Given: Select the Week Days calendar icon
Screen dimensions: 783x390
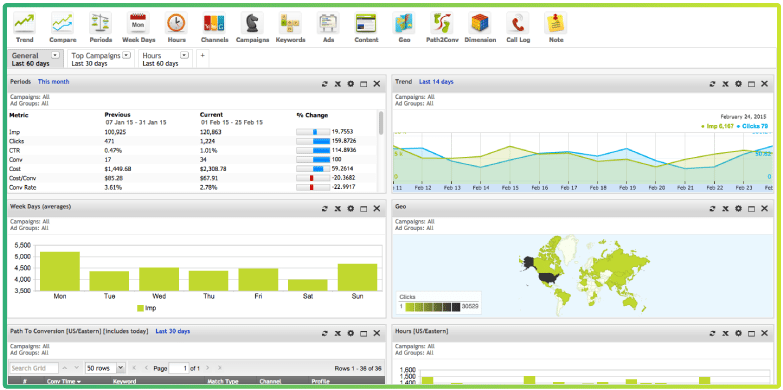Looking at the screenshot, I should pyautogui.click(x=138, y=23).
